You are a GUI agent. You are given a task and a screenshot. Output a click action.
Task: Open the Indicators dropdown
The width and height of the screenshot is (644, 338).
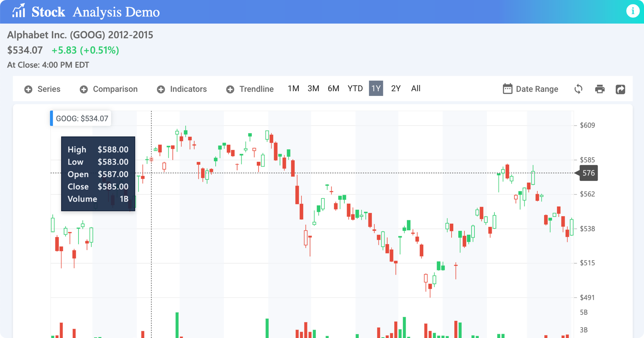182,89
